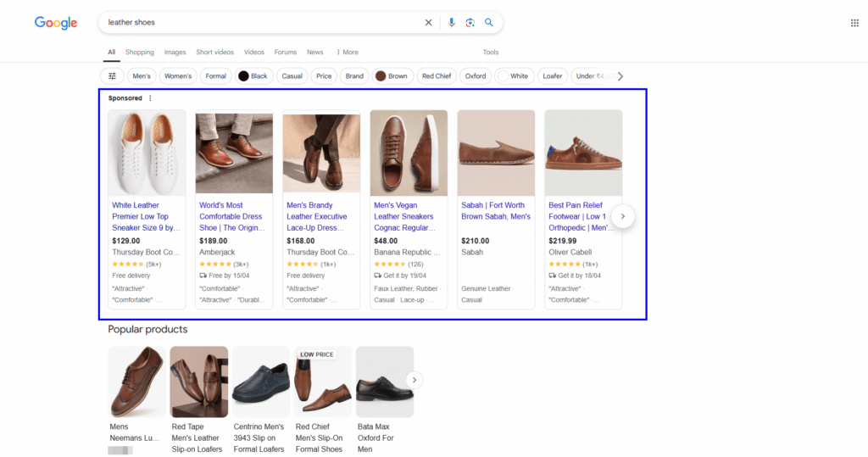
Task: Filter by the Black color chip
Action: tap(253, 76)
